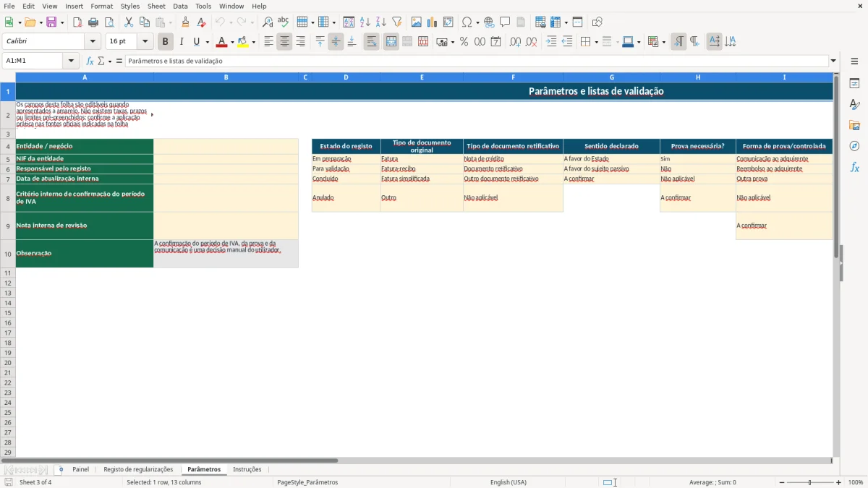
Task: Select column header F
Action: point(514,77)
